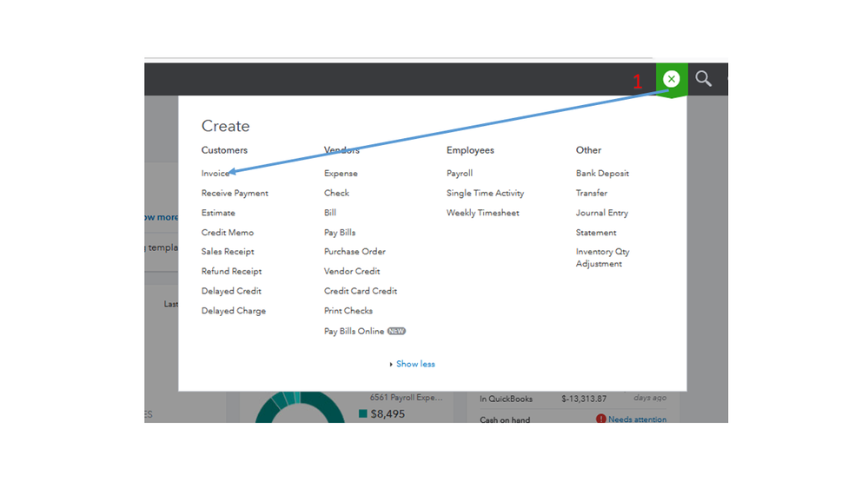The width and height of the screenshot is (868, 488).
Task: Open Delayed Charge
Action: tap(234, 311)
